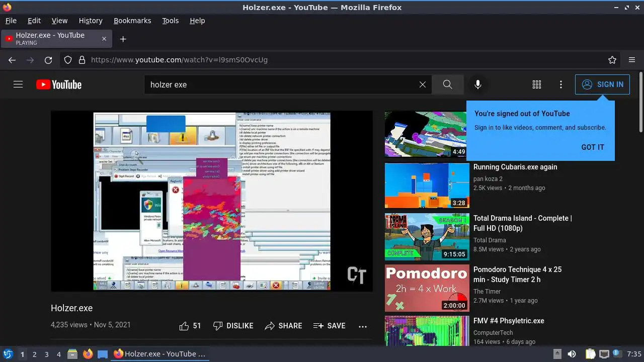Image resolution: width=644 pixels, height=362 pixels.
Task: Expand the system tray up-arrow
Action: tap(557, 354)
